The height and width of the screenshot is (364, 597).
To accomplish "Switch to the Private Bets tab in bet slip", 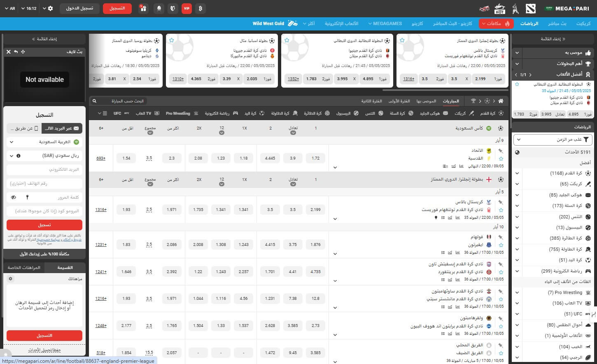I will tap(24, 268).
